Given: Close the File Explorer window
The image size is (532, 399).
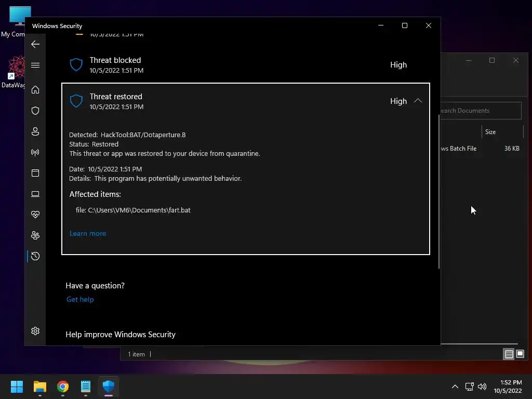Looking at the screenshot, I should point(516,60).
